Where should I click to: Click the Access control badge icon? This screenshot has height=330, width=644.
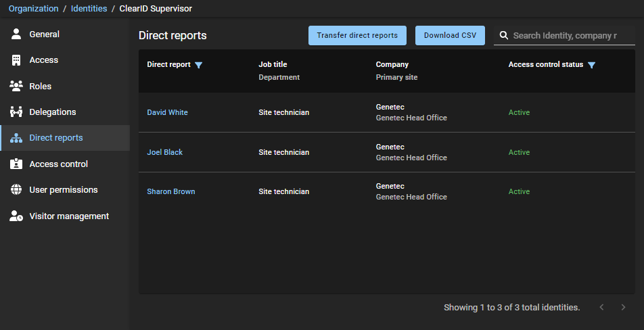coord(16,164)
